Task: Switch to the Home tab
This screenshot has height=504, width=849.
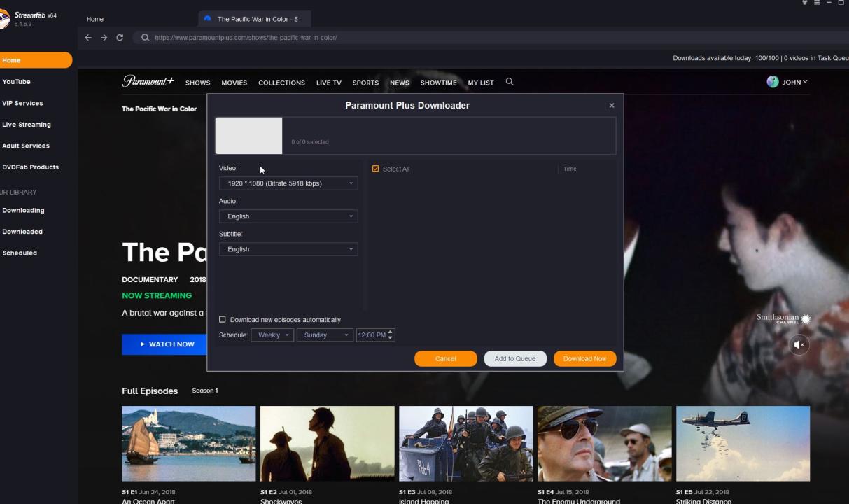Action: tap(95, 19)
